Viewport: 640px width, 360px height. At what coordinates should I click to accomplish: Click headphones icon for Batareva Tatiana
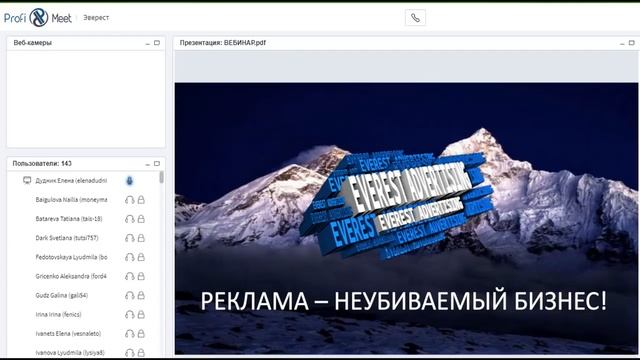pos(129,219)
